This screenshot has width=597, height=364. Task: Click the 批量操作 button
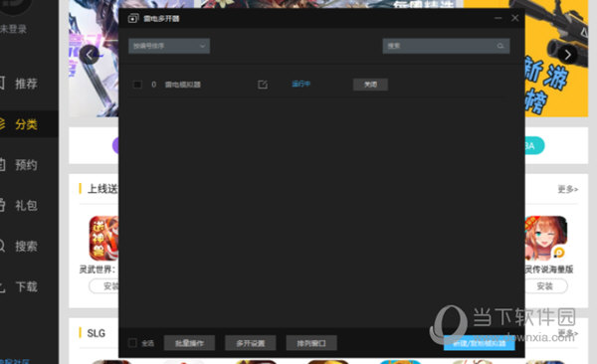point(189,343)
